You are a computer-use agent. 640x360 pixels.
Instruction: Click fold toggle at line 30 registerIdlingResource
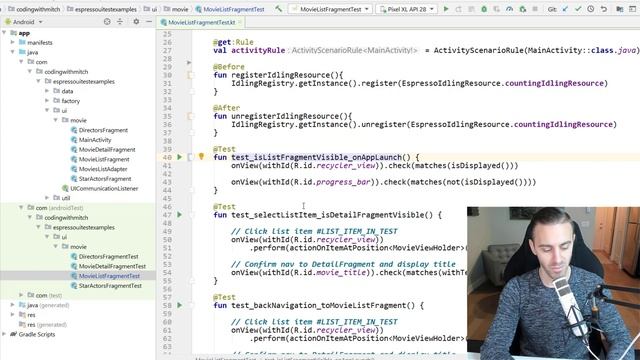[191, 75]
